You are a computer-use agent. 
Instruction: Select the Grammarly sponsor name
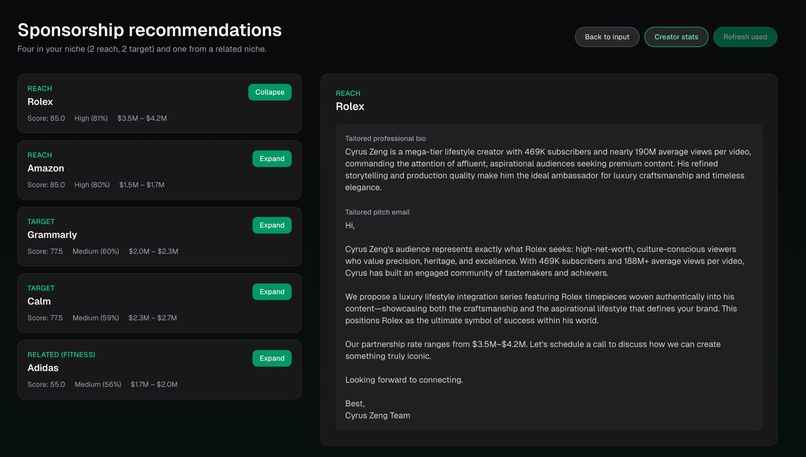[x=52, y=235]
